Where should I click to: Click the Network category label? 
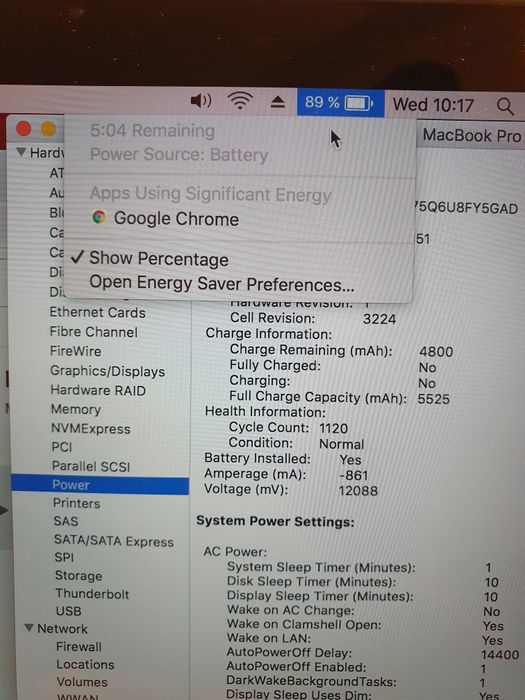coord(62,629)
